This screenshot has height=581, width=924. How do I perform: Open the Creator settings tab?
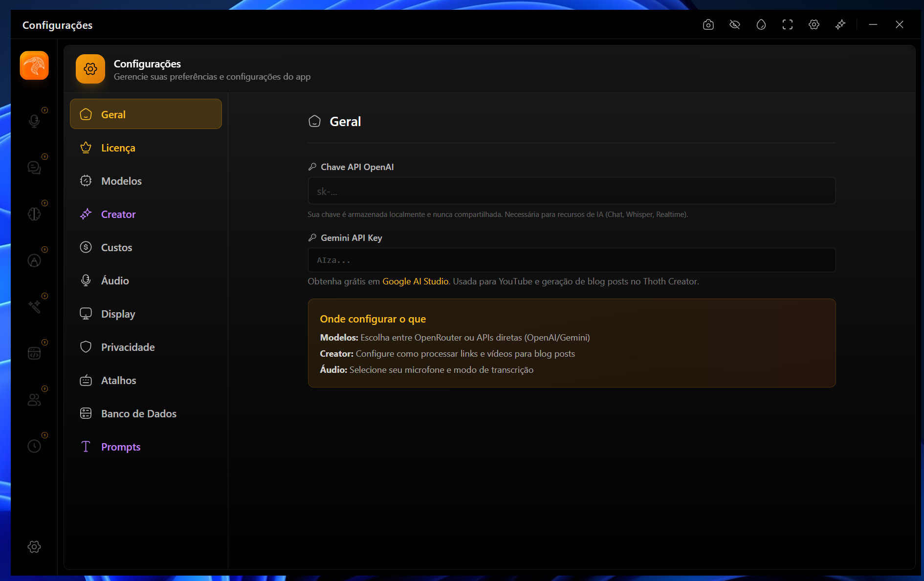[x=146, y=214]
